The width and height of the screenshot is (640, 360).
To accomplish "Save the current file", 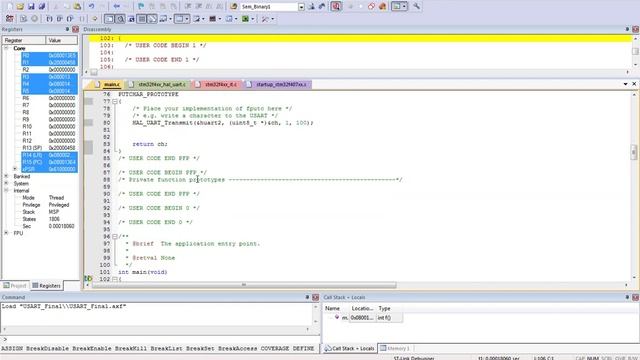I will click(x=31, y=7).
